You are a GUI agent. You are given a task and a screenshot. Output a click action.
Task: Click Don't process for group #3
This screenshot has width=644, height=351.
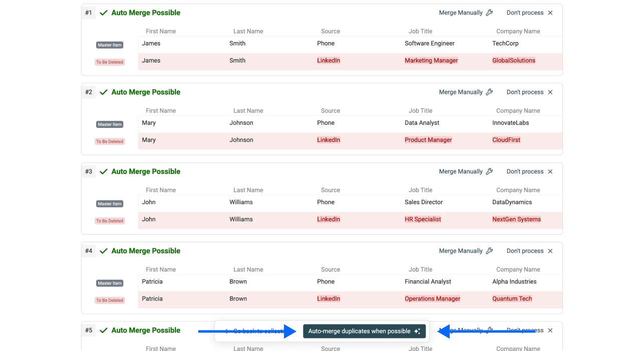pyautogui.click(x=525, y=171)
